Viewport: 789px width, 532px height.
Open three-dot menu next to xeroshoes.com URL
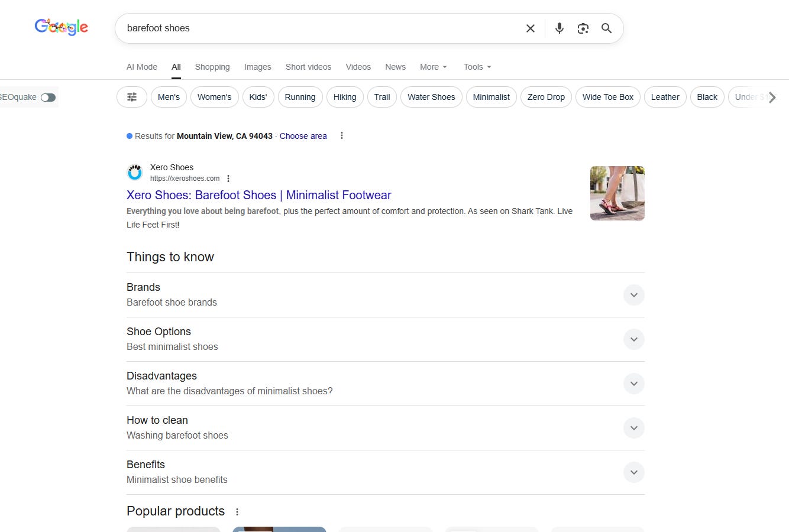(x=228, y=179)
